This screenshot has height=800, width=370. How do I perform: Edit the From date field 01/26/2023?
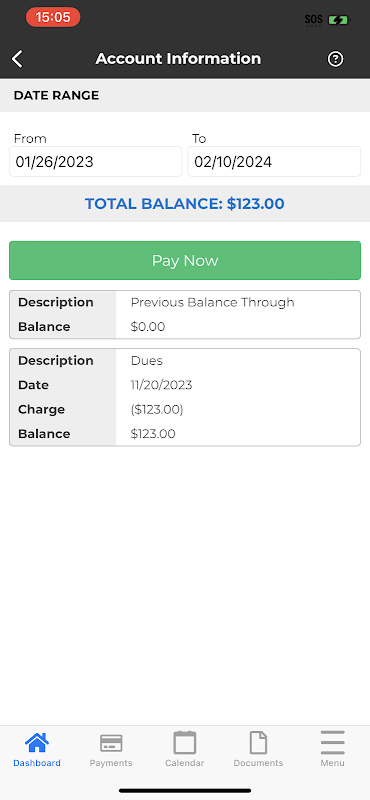[x=95, y=162]
